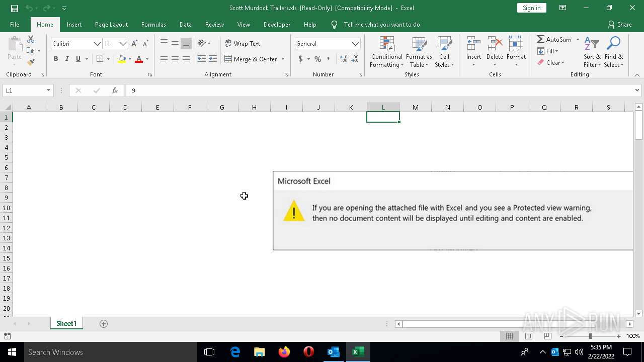The height and width of the screenshot is (362, 644).
Task: Open Firefox from the taskbar
Action: point(284,352)
